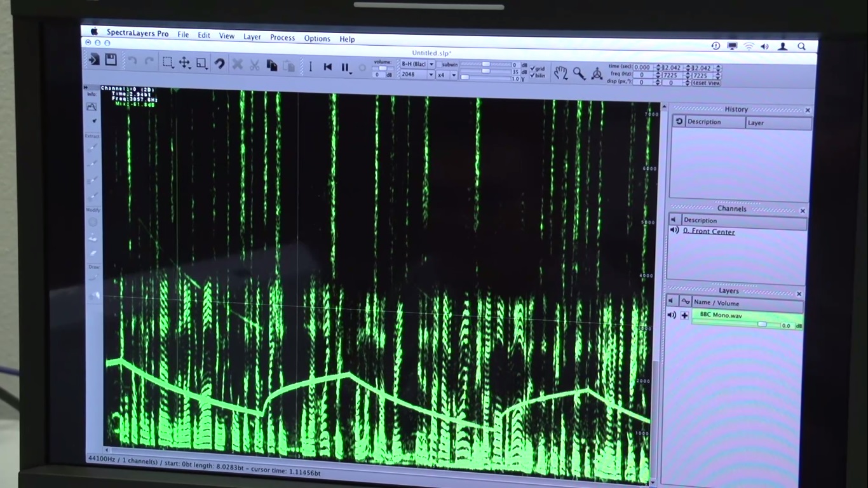This screenshot has height=488, width=868.
Task: Select the magnifier zoom tool
Action: tap(580, 74)
